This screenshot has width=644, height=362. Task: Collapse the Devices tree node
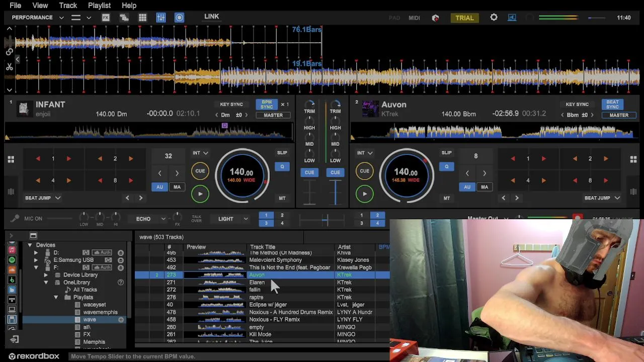coord(30,245)
